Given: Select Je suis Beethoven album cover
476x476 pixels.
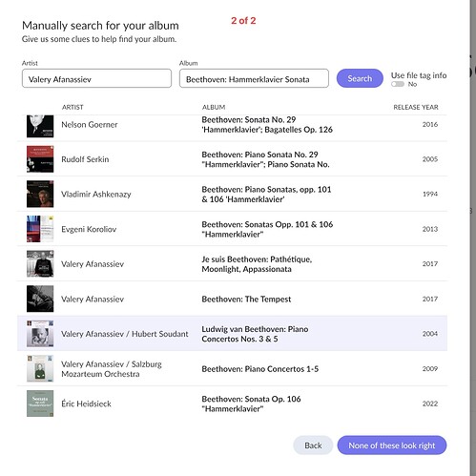Looking at the screenshot, I should [x=40, y=264].
